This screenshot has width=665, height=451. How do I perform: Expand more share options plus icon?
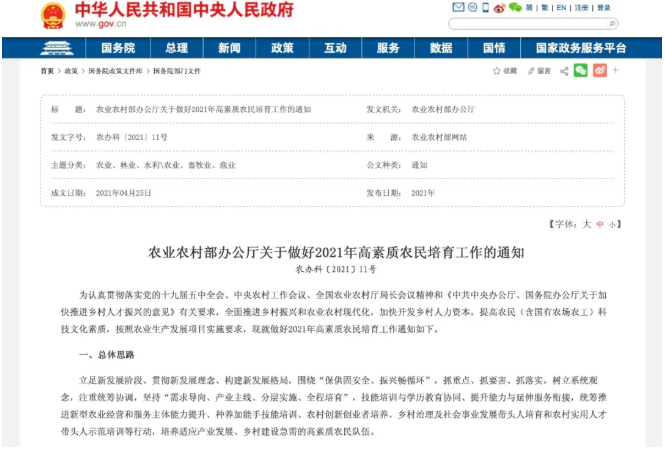tap(615, 70)
